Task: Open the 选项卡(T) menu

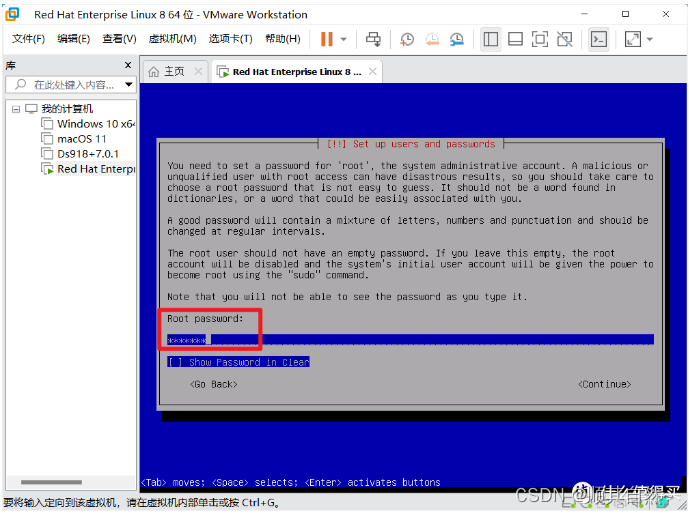Action: (230, 39)
